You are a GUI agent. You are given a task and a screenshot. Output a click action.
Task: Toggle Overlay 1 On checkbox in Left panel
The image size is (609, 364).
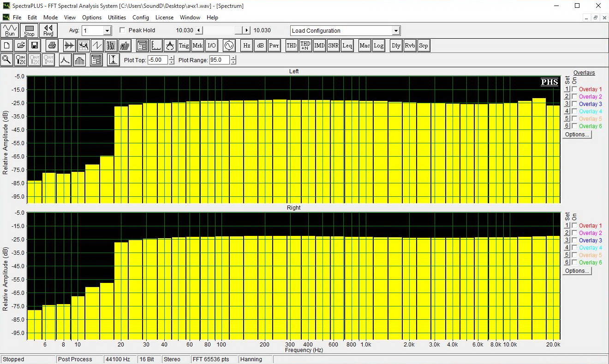pyautogui.click(x=574, y=89)
